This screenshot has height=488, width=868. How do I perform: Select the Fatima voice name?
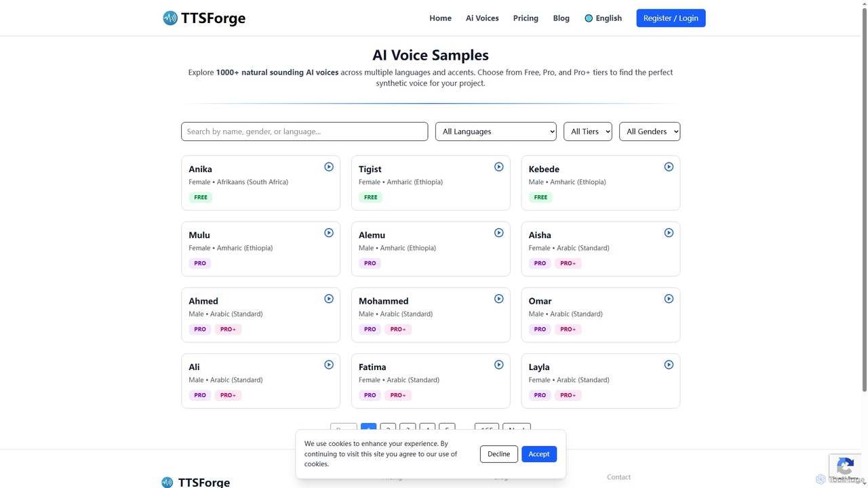[x=372, y=367]
